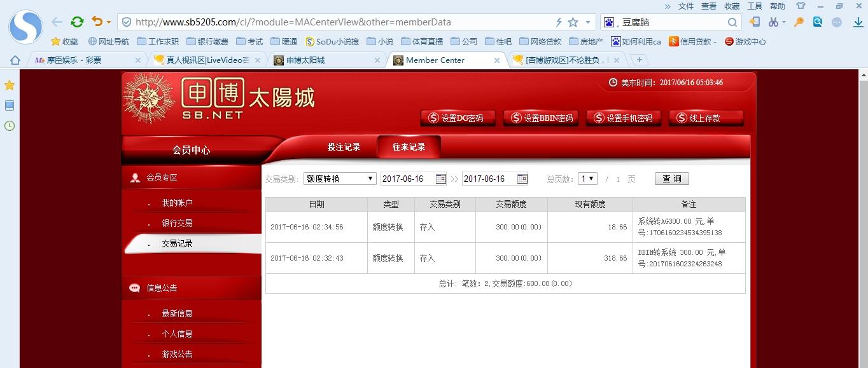Open 我的账户 in the sidebar
Image resolution: width=868 pixels, height=368 pixels.
click(x=177, y=203)
